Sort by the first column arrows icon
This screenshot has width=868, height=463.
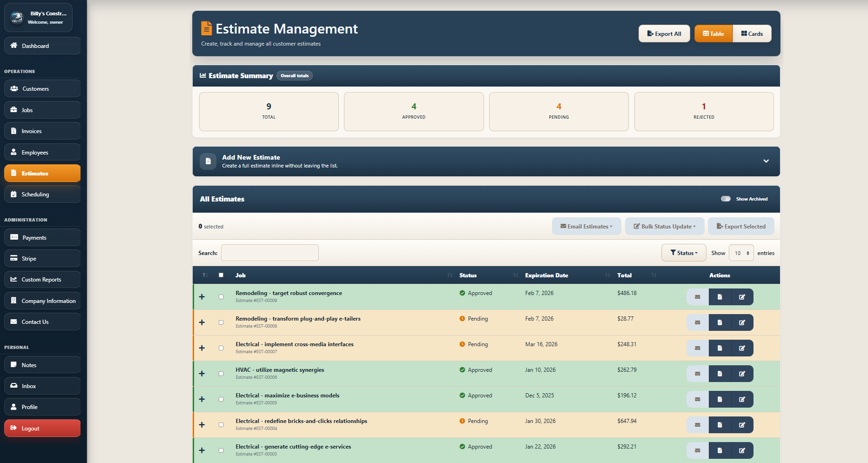[x=205, y=275]
